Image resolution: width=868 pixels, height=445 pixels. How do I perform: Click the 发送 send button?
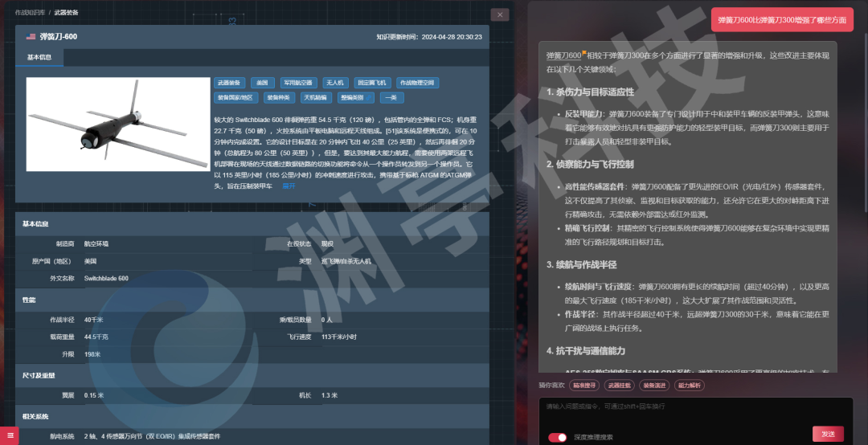point(828,434)
